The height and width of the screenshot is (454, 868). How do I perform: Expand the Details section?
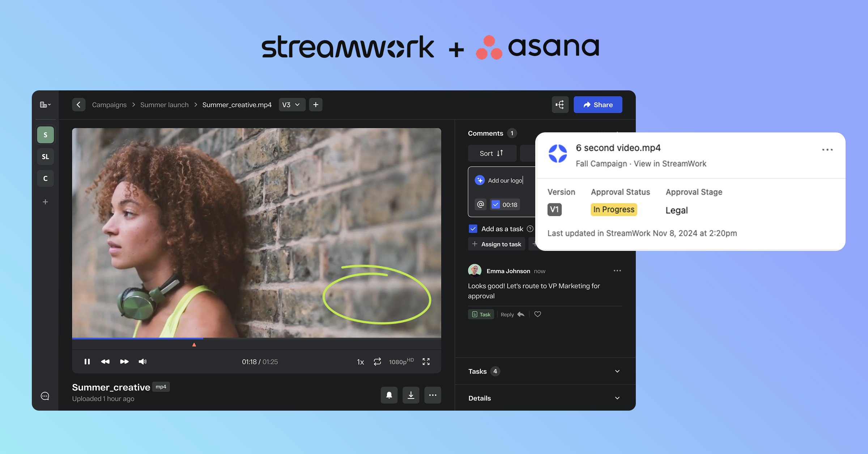pyautogui.click(x=617, y=398)
